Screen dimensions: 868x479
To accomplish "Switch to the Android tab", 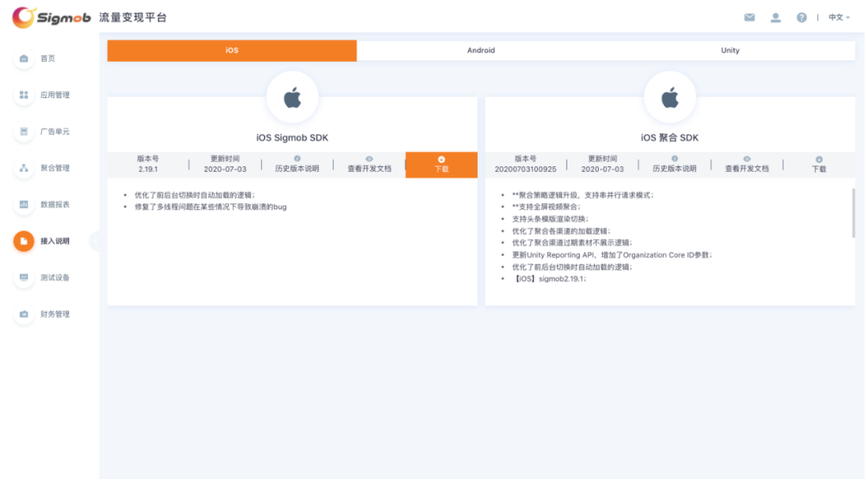I will tap(481, 51).
